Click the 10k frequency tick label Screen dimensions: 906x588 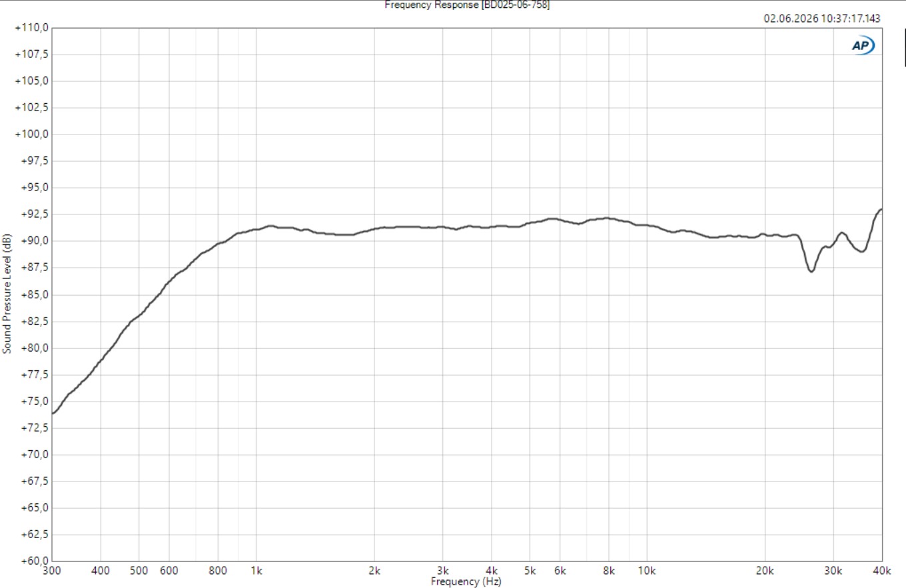tap(647, 571)
